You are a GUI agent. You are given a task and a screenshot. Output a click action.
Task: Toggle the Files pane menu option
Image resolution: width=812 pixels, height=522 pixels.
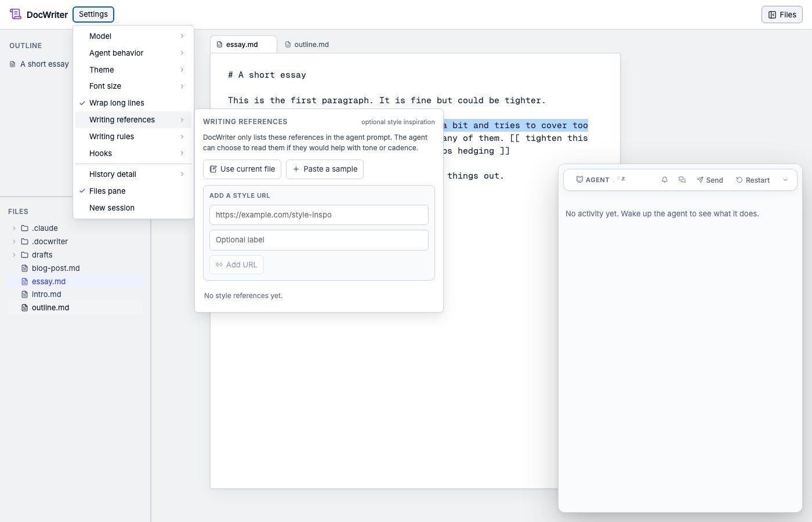pyautogui.click(x=133, y=191)
